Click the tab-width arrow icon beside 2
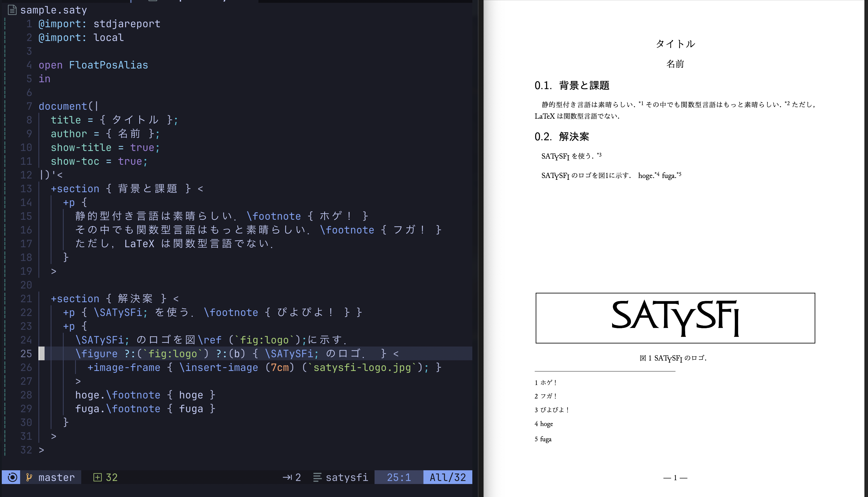This screenshot has height=497, width=868. [x=287, y=477]
